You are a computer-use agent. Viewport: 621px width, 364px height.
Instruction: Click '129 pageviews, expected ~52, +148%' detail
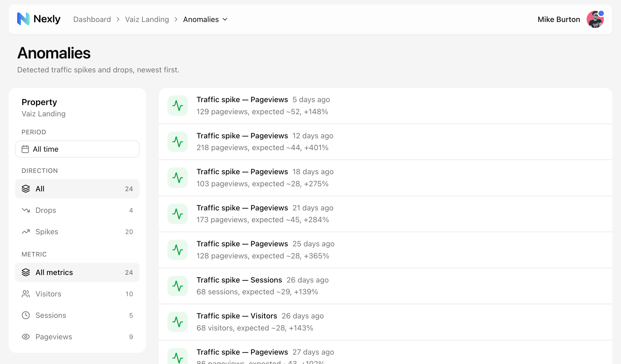click(262, 112)
